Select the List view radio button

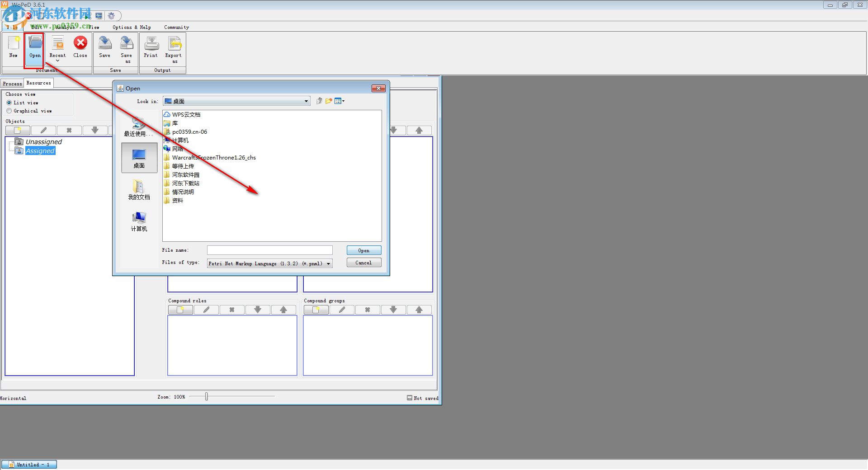pos(9,103)
